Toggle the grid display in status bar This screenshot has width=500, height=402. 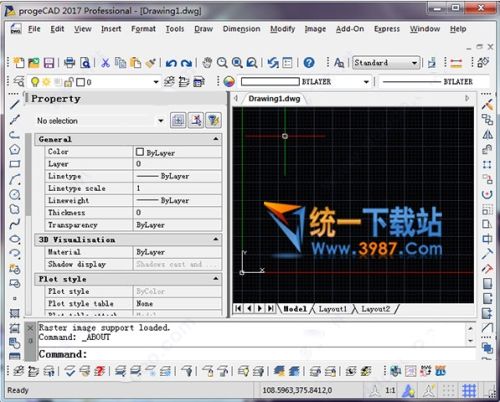click(x=469, y=390)
